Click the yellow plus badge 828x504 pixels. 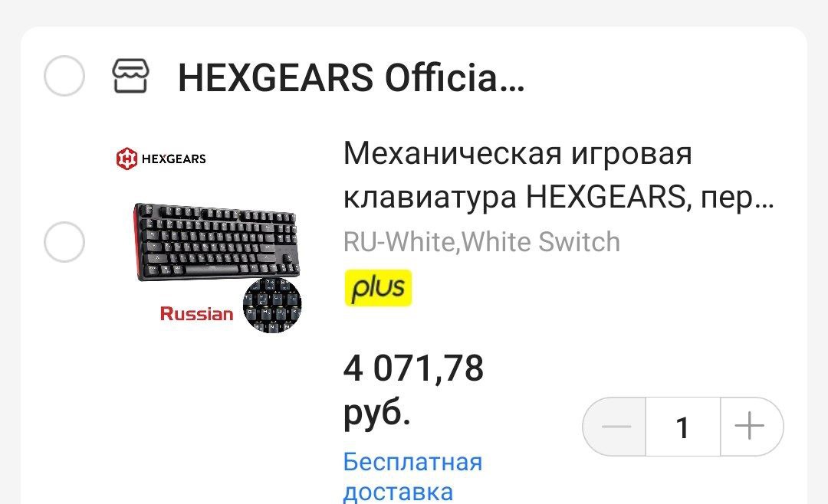click(x=378, y=288)
